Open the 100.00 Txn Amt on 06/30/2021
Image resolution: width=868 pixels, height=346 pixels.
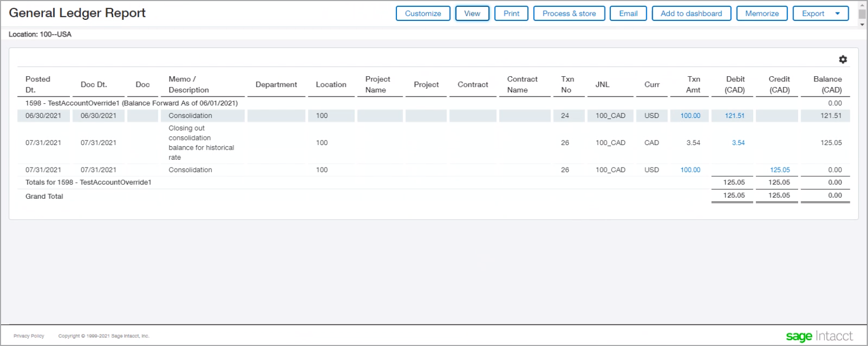(x=690, y=116)
